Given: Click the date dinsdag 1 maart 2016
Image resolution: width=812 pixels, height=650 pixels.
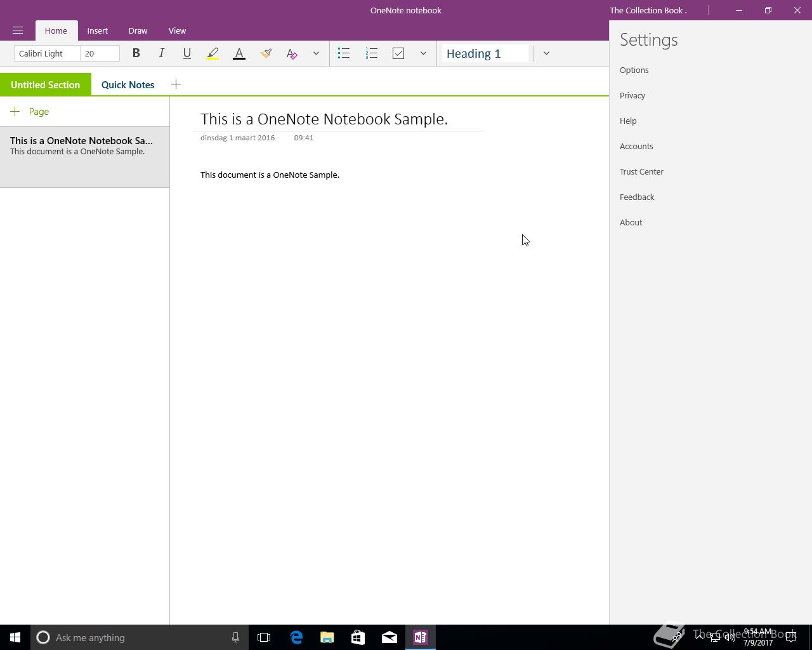Looking at the screenshot, I should (237, 137).
